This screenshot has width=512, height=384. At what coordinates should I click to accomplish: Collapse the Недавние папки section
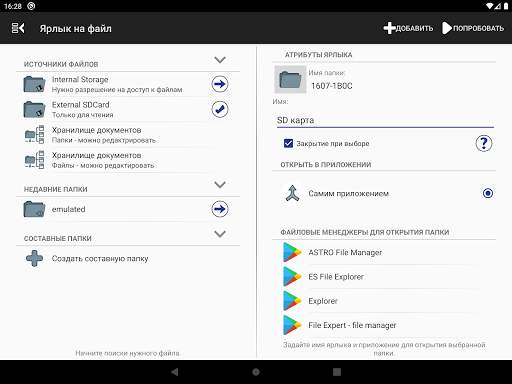(220, 185)
